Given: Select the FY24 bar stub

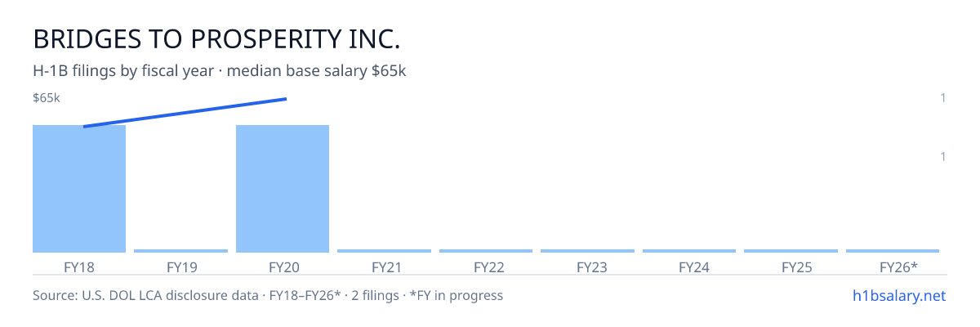Looking at the screenshot, I should (x=689, y=251).
